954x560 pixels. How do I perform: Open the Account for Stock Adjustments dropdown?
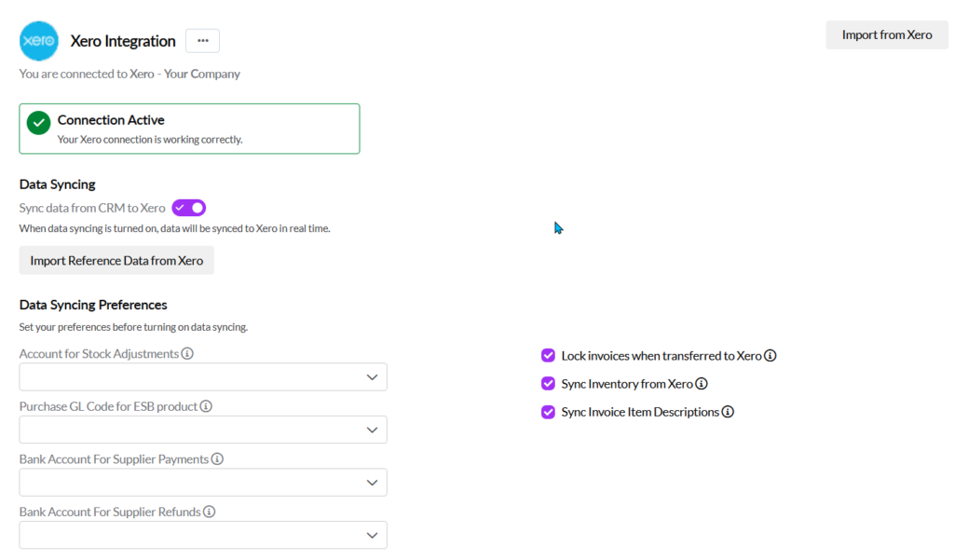(x=203, y=377)
